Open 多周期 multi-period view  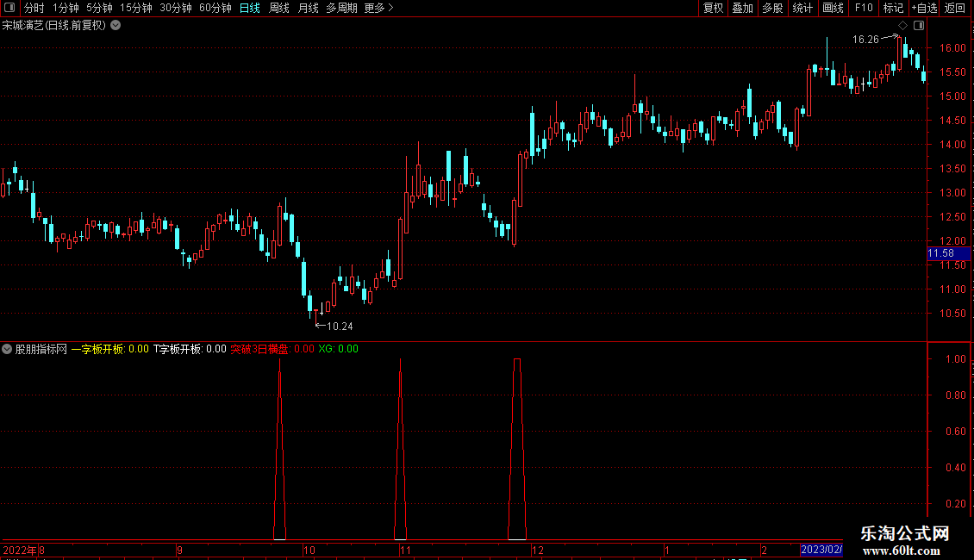pyautogui.click(x=341, y=8)
